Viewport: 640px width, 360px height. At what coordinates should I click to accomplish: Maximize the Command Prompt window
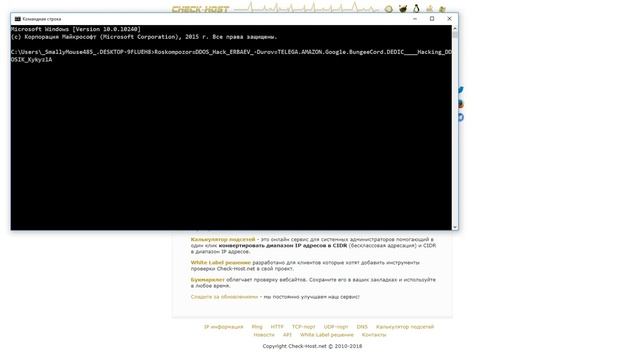(432, 19)
